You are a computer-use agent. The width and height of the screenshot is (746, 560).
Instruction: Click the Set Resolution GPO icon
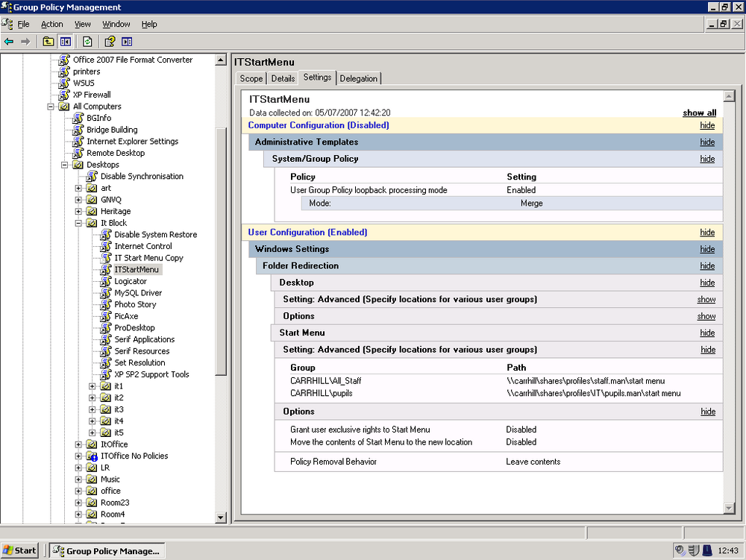coord(106,362)
